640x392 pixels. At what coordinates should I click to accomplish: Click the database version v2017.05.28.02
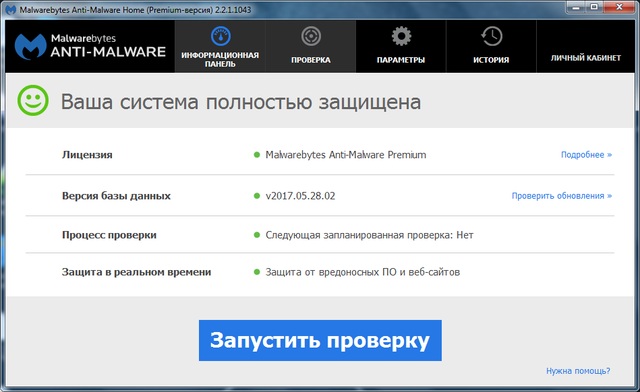(300, 196)
